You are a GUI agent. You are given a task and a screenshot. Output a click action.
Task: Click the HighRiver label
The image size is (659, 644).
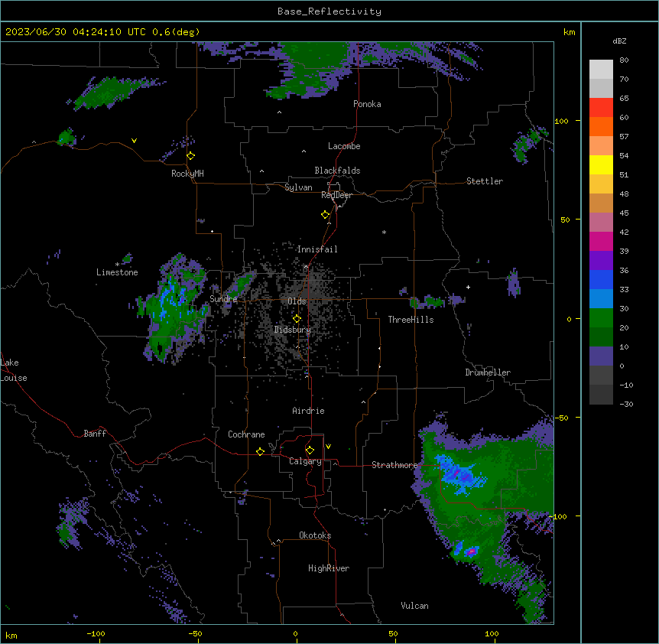tap(329, 568)
